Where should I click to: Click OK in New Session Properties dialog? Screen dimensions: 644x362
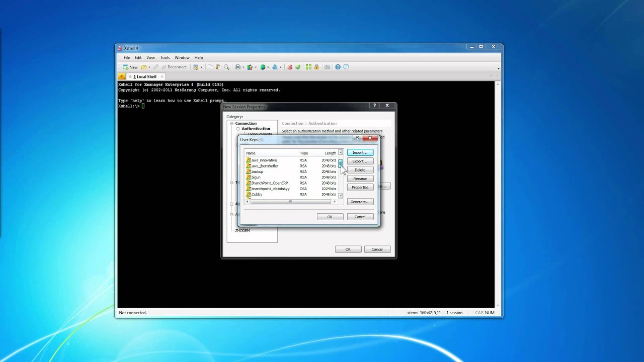(x=348, y=249)
